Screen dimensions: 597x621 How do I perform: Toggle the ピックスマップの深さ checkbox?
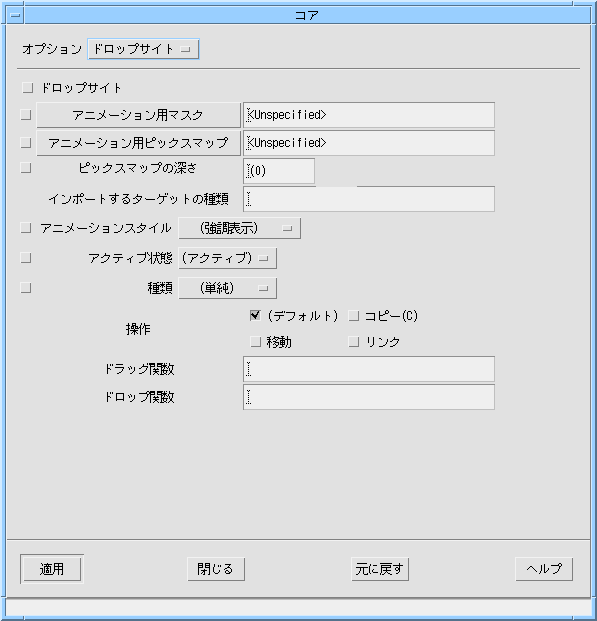(26, 168)
